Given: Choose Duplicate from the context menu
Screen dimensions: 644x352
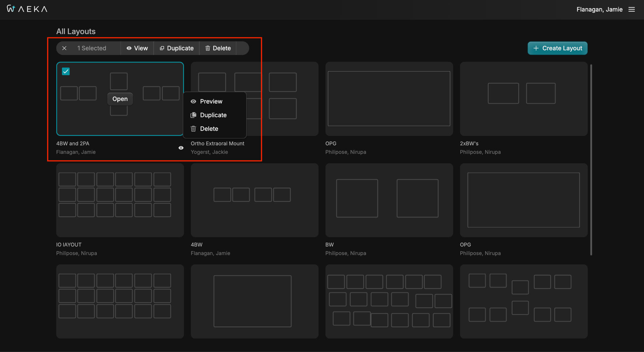Looking at the screenshot, I should pos(214,115).
